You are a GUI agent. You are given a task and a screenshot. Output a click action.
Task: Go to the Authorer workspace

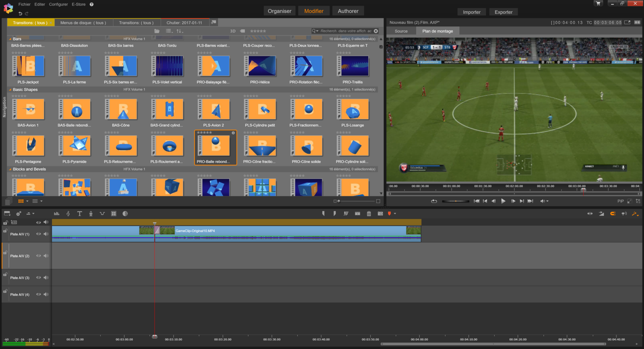tap(348, 11)
